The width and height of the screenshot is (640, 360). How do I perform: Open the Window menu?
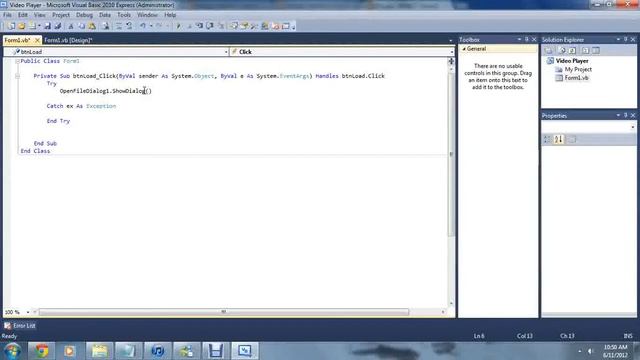[x=147, y=15]
